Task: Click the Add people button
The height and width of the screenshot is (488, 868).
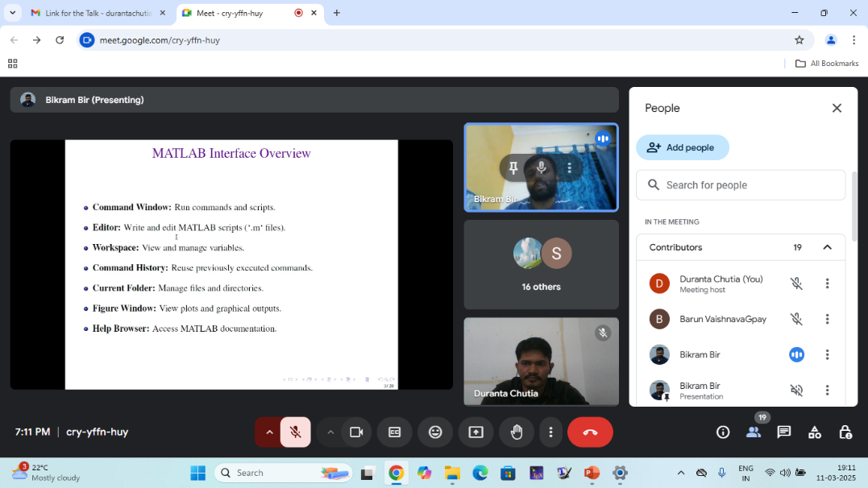Action: pos(682,147)
